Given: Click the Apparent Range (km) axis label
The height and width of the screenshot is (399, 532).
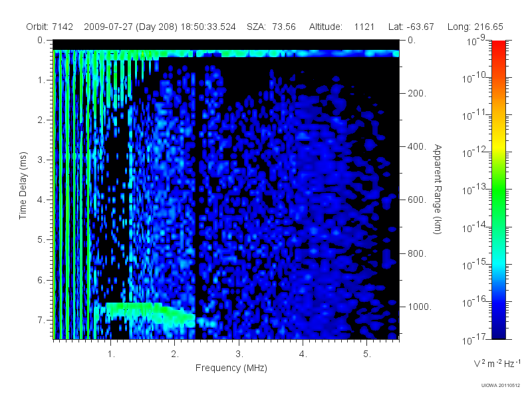Looking at the screenshot, I should 438,189.
